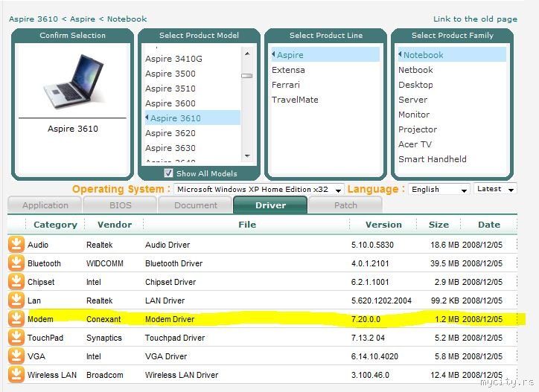Click the Aspire 3610 laptop thumbnail

coord(74,81)
